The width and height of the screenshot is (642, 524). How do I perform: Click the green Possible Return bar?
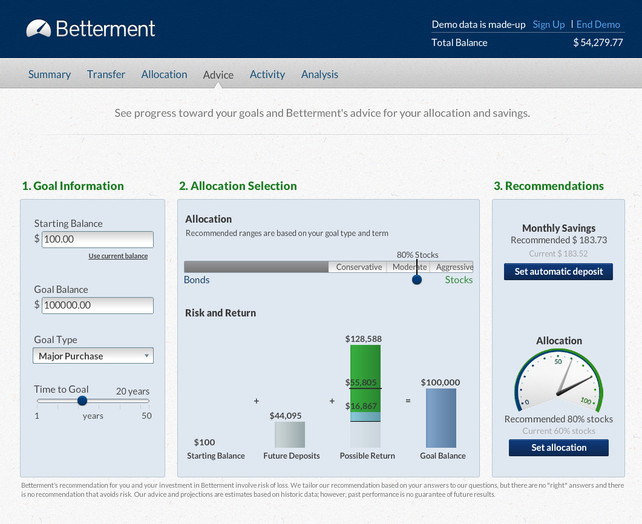point(365,379)
